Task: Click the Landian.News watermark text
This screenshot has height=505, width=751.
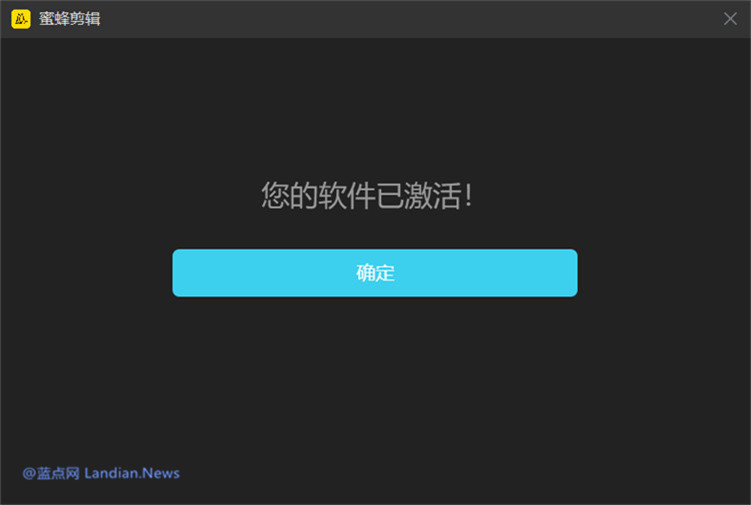Action: tap(132, 473)
